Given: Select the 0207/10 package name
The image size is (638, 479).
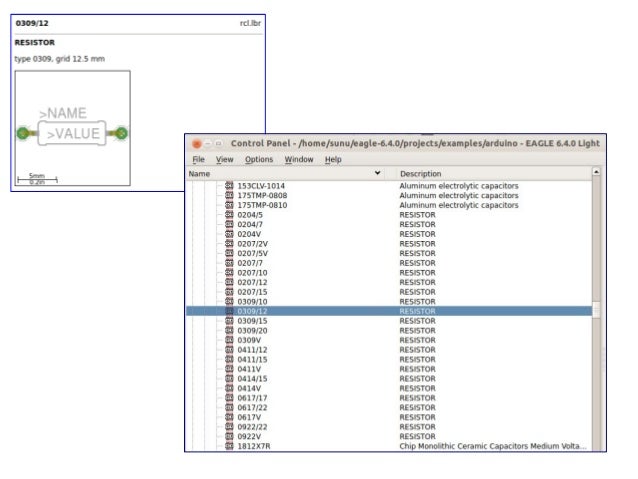Looking at the screenshot, I should [252, 273].
